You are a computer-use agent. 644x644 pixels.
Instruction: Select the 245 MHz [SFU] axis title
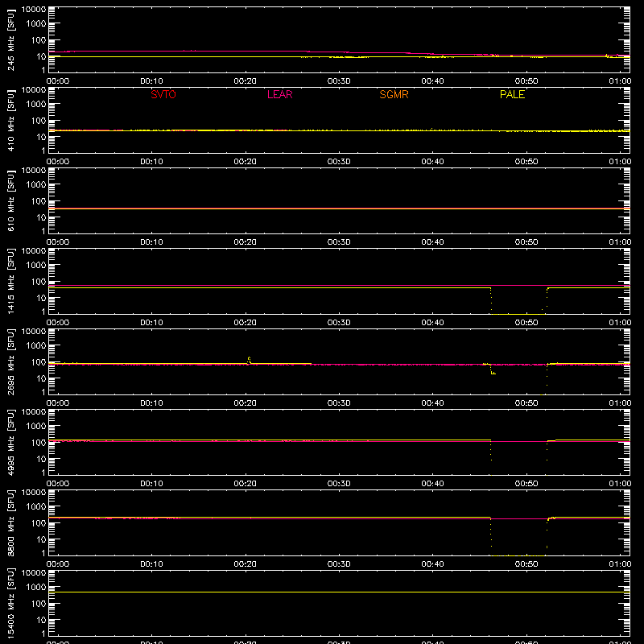[11, 39]
